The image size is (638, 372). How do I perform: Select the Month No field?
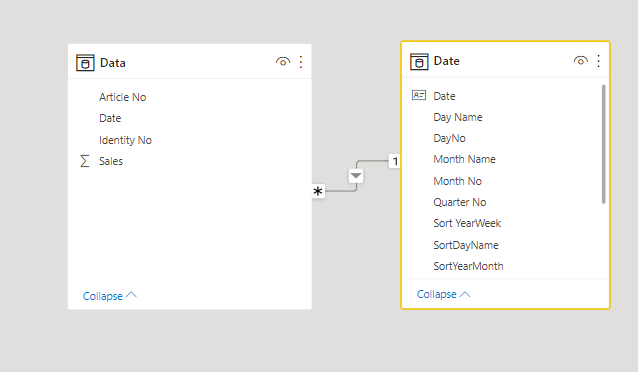(457, 181)
